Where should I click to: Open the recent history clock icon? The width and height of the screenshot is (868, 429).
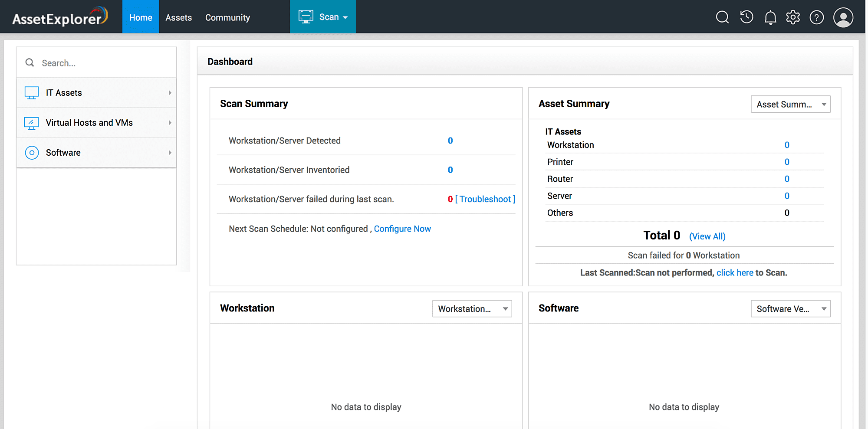[746, 17]
